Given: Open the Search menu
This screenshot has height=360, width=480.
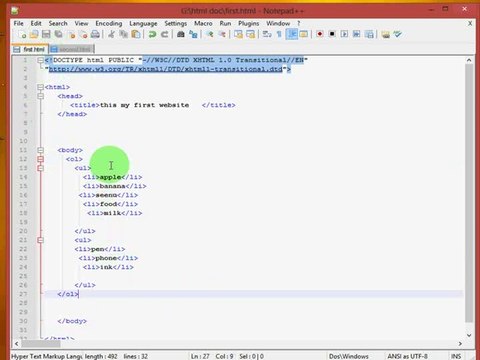Looking at the screenshot, I should 58,23.
